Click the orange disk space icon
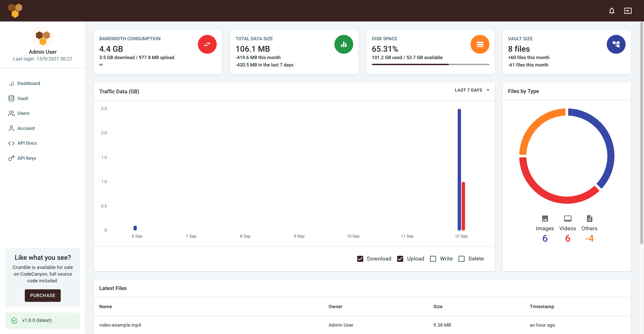This screenshot has width=644, height=334. 480,44
